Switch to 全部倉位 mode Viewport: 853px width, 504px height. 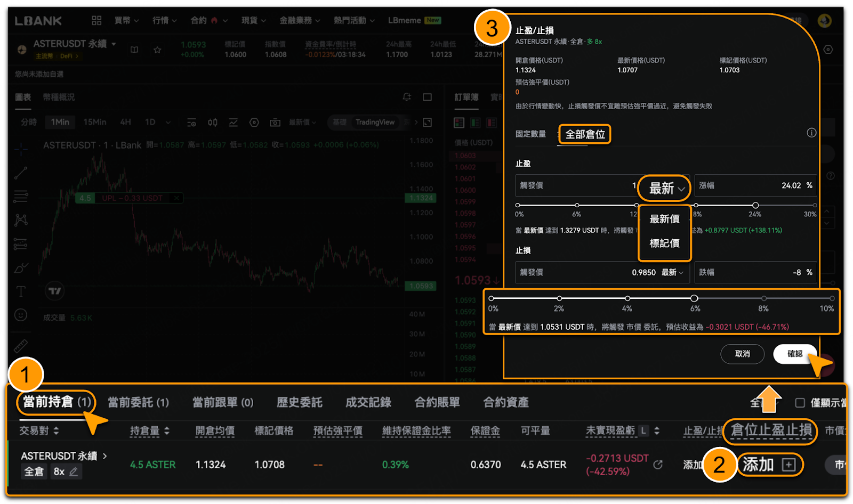tap(585, 134)
